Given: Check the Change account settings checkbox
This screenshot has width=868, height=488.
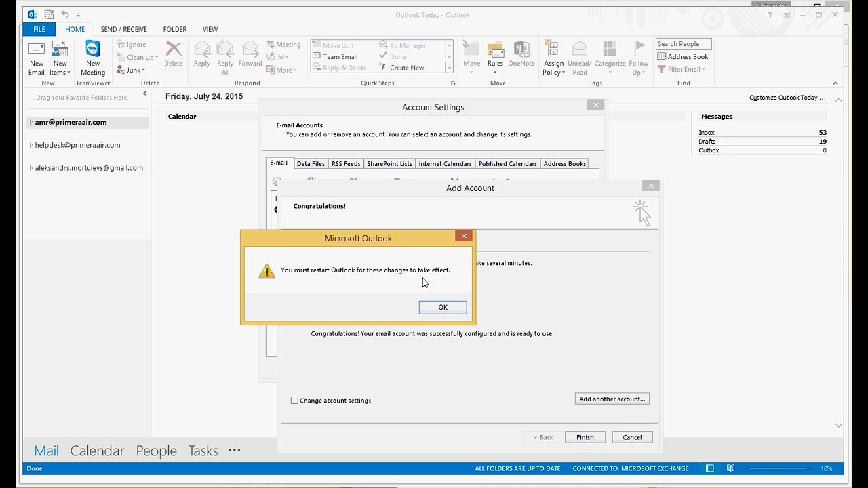Looking at the screenshot, I should [x=294, y=401].
